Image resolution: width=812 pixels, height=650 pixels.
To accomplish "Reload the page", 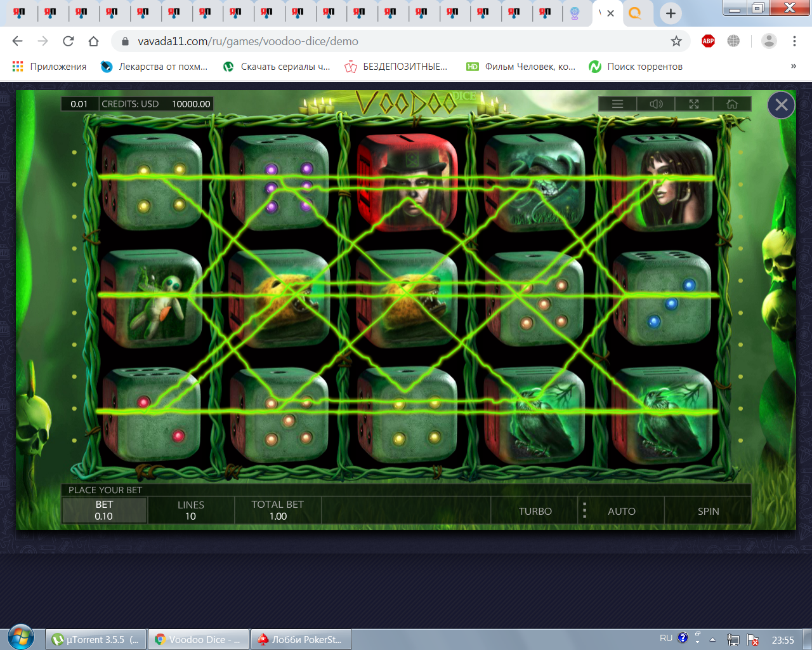I will click(69, 41).
